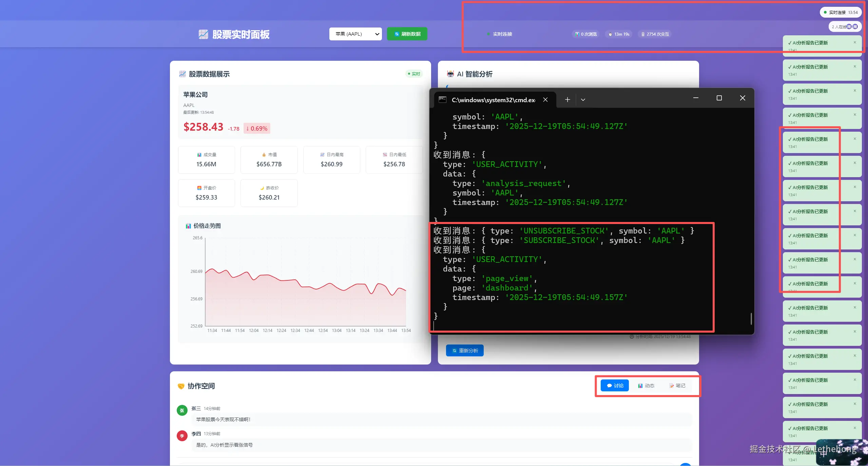Click the 实时 live status badge

[x=414, y=74]
